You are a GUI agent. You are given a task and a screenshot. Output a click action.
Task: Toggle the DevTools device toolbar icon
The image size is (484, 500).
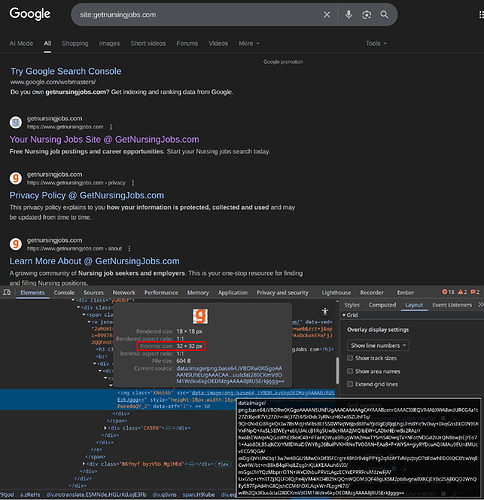click(x=7, y=292)
